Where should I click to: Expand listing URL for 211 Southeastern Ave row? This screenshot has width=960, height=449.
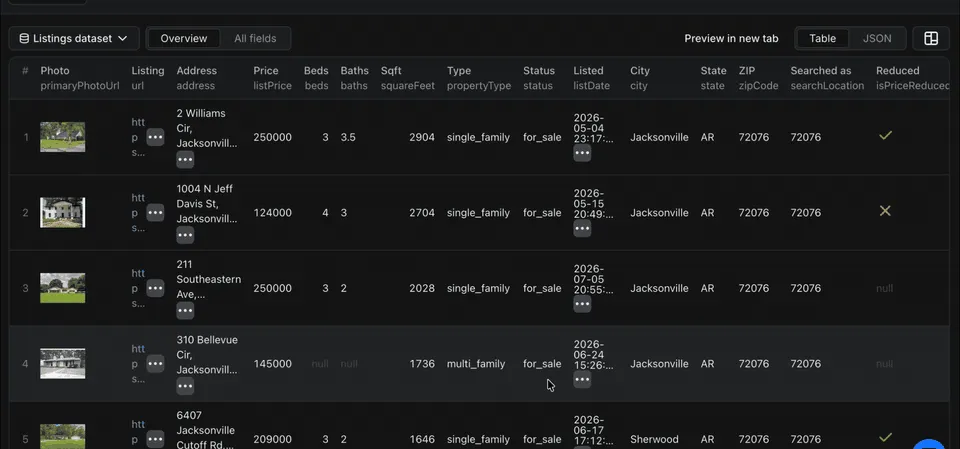pos(156,288)
